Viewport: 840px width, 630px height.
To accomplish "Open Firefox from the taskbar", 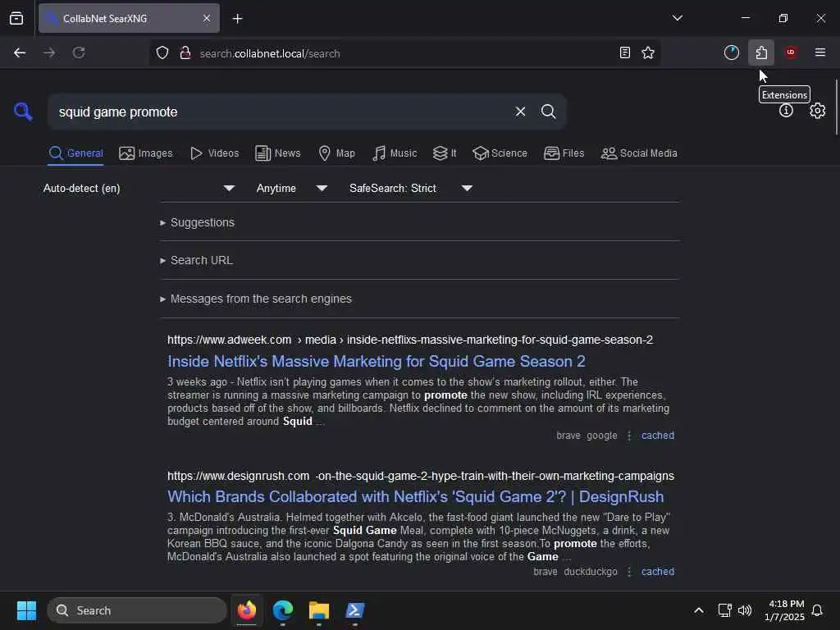I will coord(246,610).
